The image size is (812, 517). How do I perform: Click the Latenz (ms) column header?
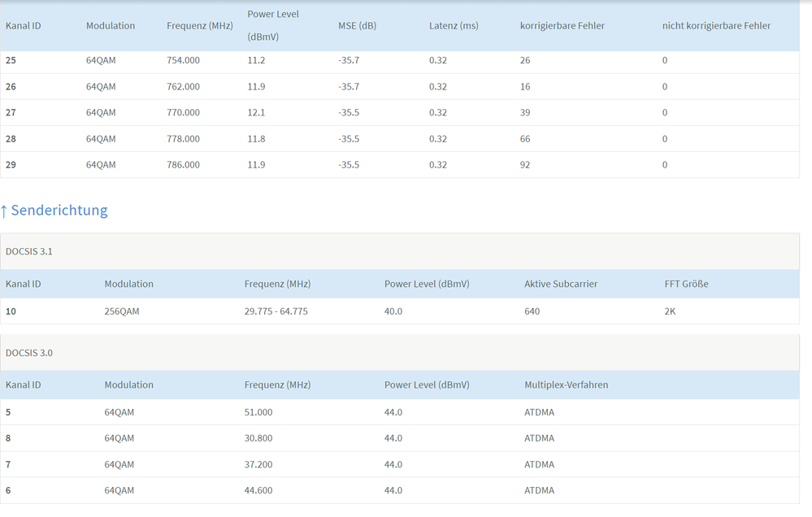(454, 26)
